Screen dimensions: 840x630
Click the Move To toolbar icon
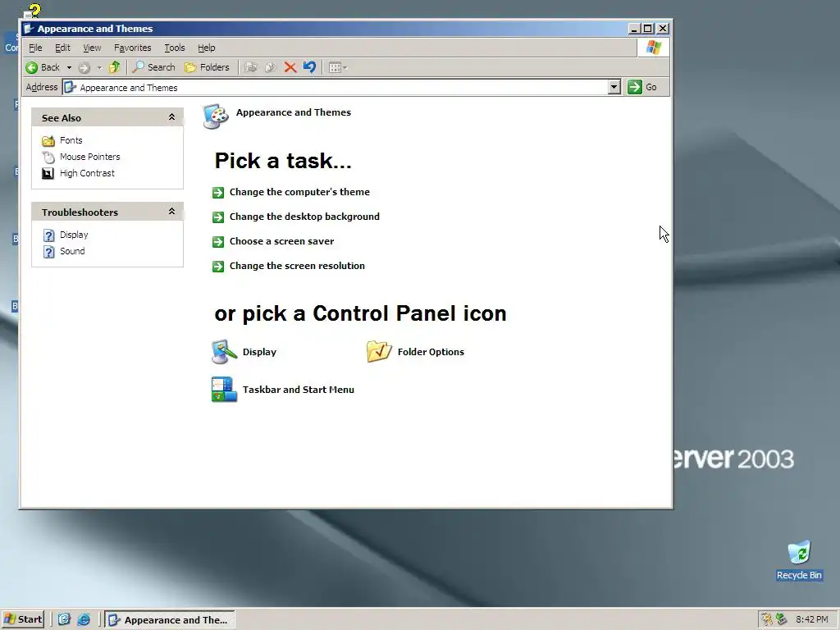(x=251, y=67)
